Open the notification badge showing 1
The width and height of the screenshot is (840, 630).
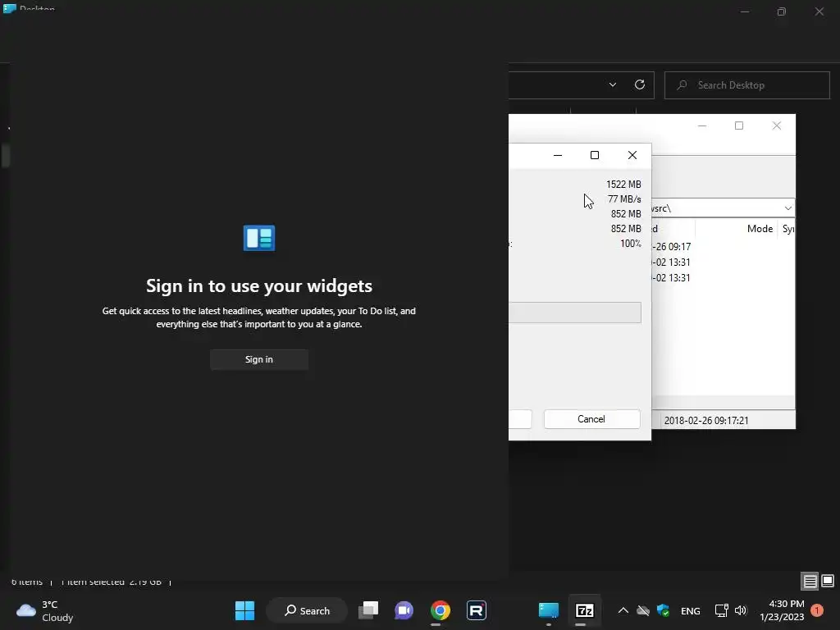click(x=817, y=610)
